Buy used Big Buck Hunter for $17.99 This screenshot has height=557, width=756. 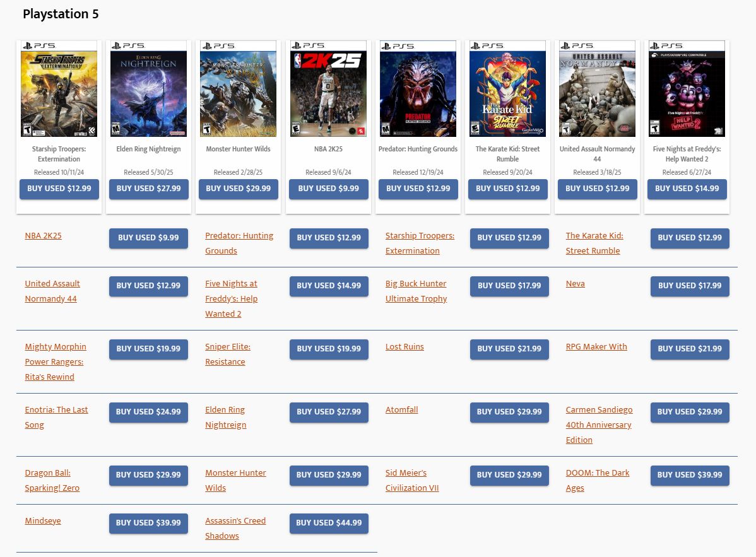[x=509, y=286]
